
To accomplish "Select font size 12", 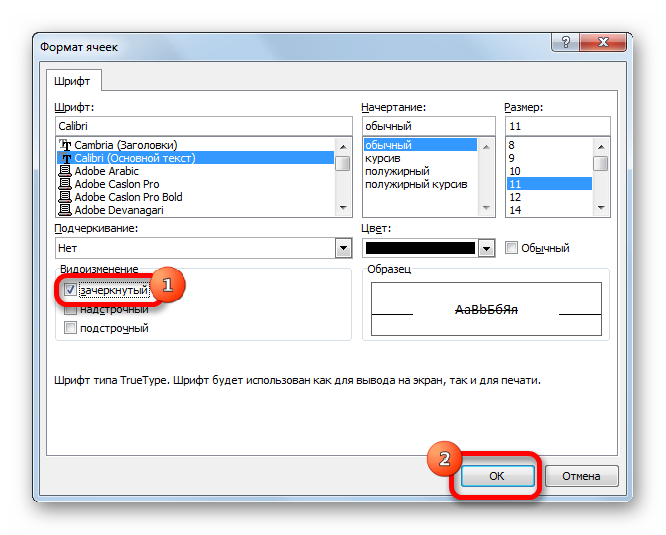I will 549,197.
